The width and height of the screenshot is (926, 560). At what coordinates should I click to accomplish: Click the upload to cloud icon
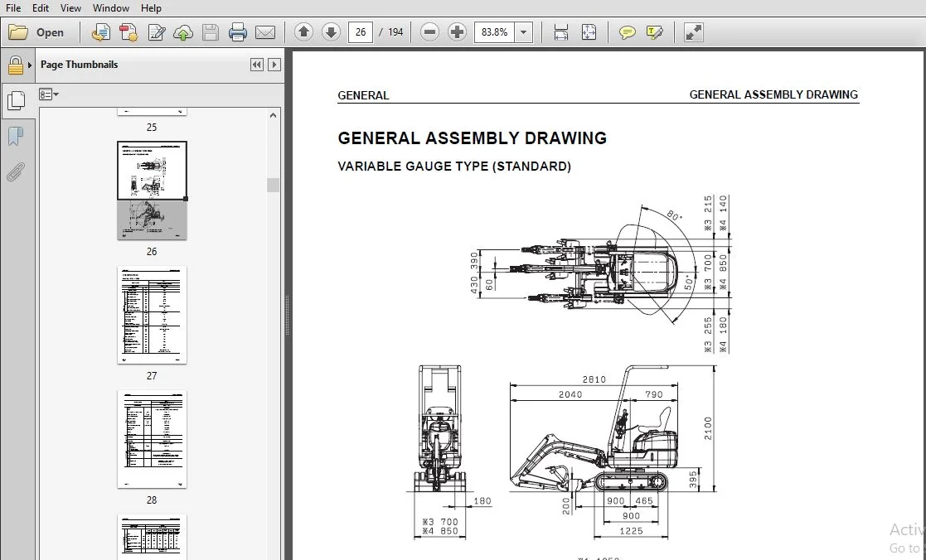(x=183, y=32)
